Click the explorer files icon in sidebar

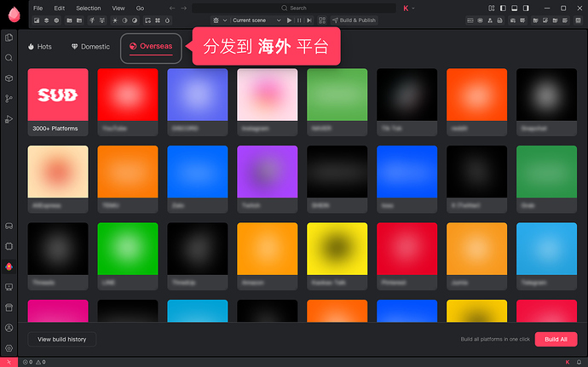[9, 37]
